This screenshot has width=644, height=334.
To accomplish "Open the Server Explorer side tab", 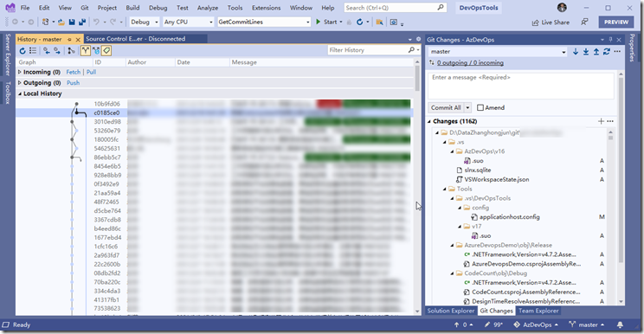I will click(8, 55).
